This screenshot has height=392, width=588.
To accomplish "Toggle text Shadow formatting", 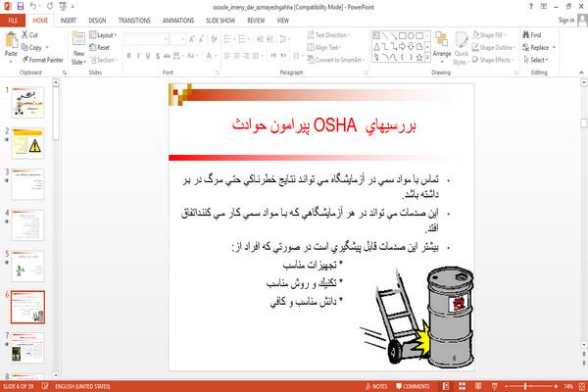I will [158, 56].
